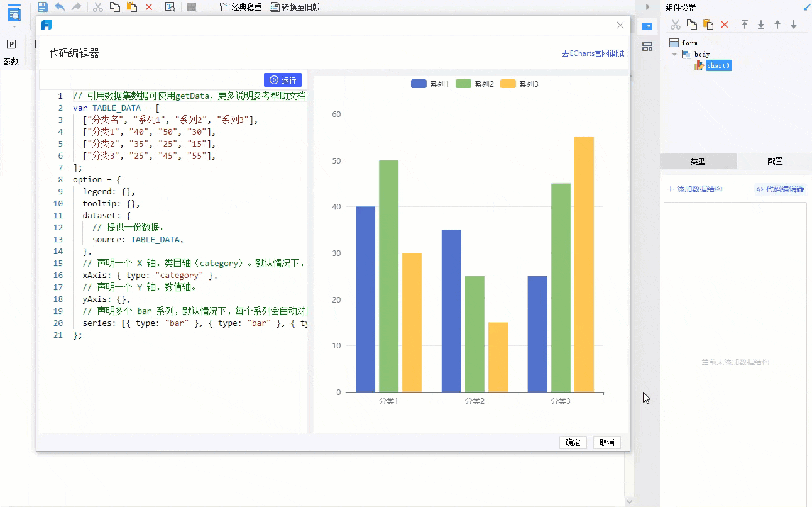
Task: Click the blue 系列1 legend color swatch
Action: (419, 84)
